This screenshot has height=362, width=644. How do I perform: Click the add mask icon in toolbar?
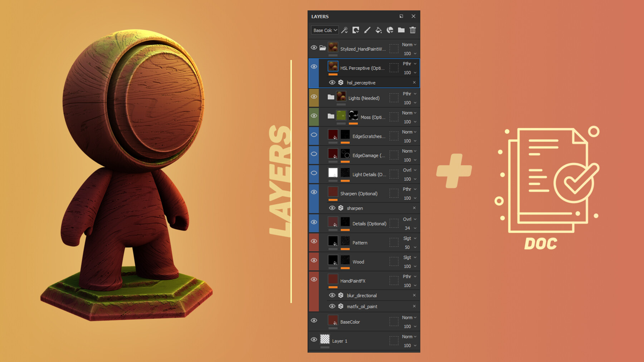tap(356, 30)
